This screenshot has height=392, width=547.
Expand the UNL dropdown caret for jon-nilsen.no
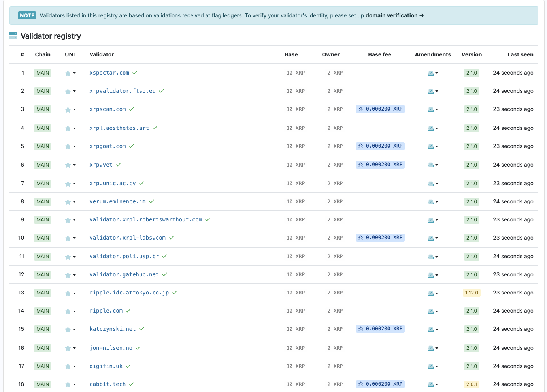74,349
